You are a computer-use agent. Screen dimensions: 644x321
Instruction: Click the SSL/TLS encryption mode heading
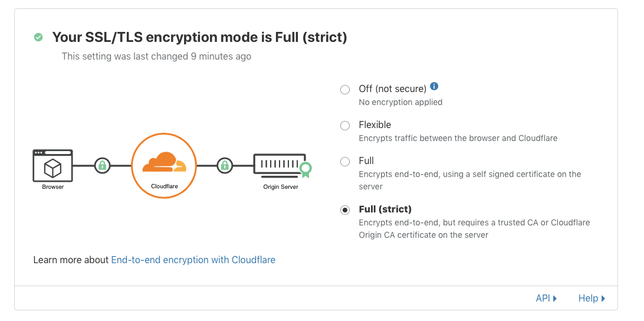pos(199,38)
